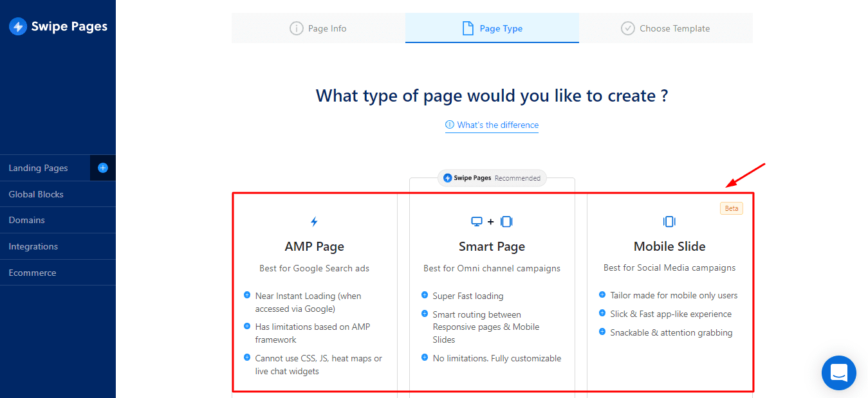Click plus bullet beside Super Fast loading
The width and height of the screenshot is (868, 398).
tap(425, 295)
